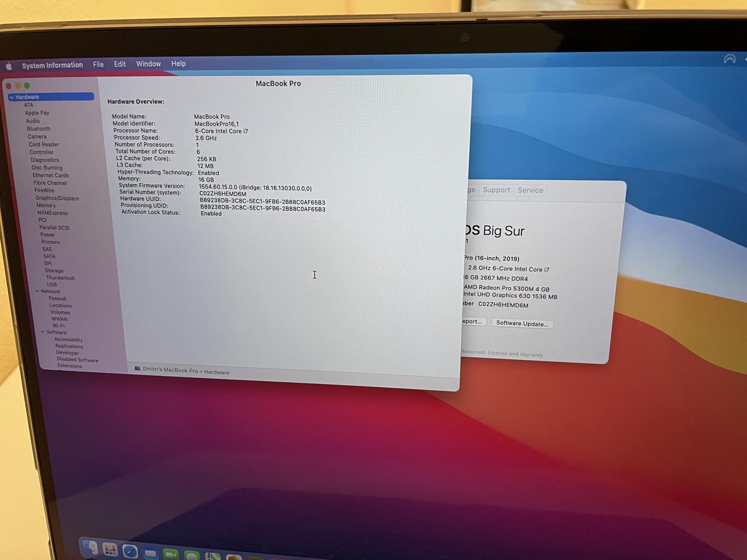Collapse the Network section chevron
Image resolution: width=747 pixels, height=560 pixels.
point(37,291)
